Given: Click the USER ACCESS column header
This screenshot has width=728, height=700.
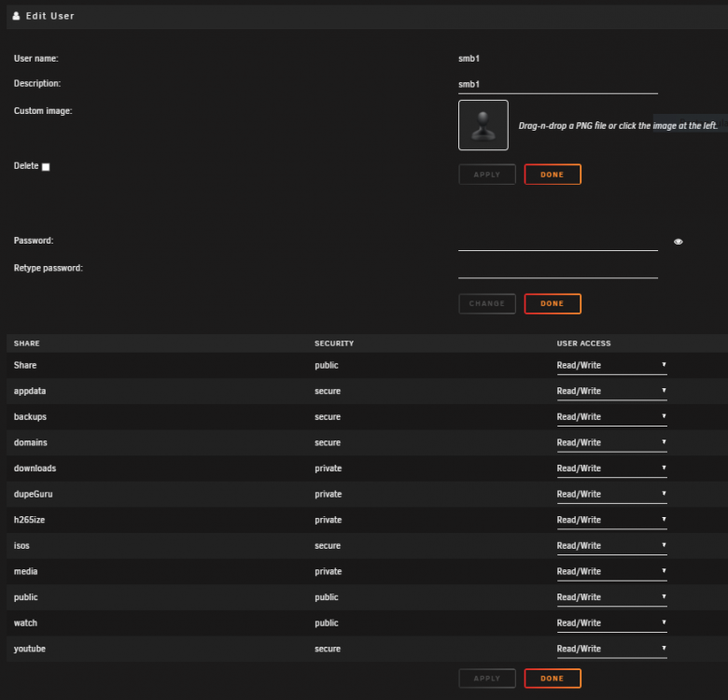Looking at the screenshot, I should point(583,343).
